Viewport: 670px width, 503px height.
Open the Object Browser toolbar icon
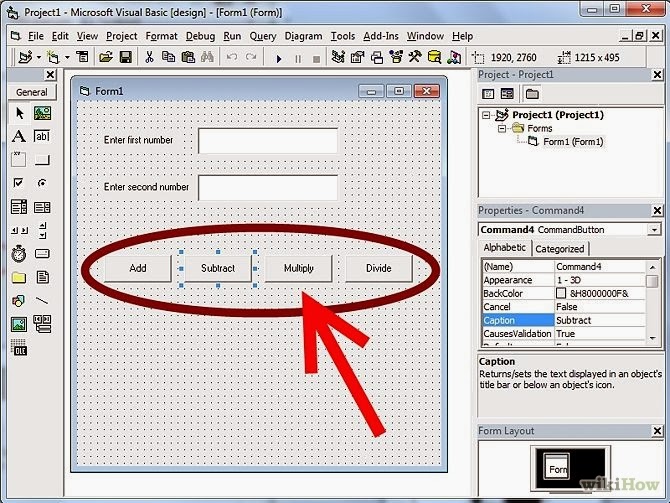pos(396,57)
